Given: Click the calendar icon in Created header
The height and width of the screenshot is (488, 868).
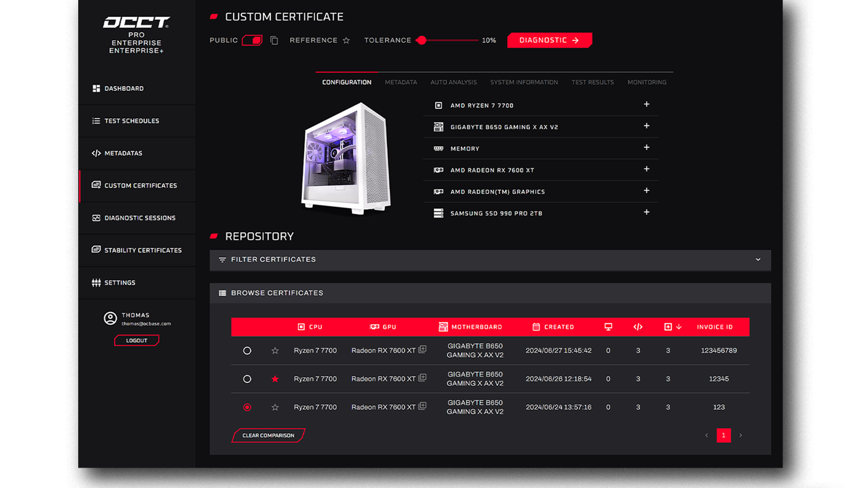Looking at the screenshot, I should [536, 327].
